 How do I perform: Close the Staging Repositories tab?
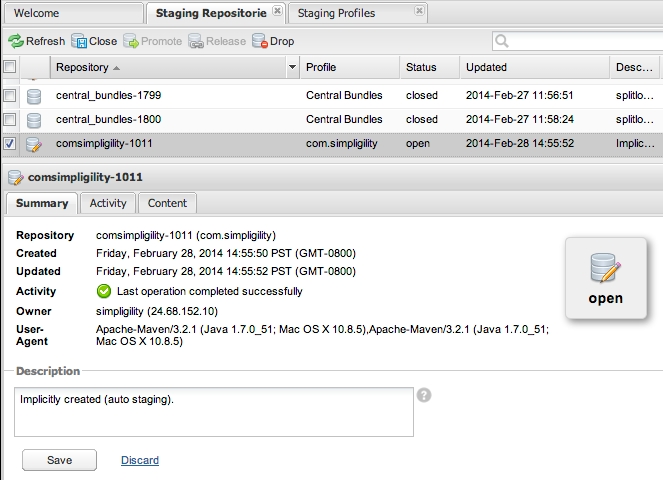pos(278,12)
